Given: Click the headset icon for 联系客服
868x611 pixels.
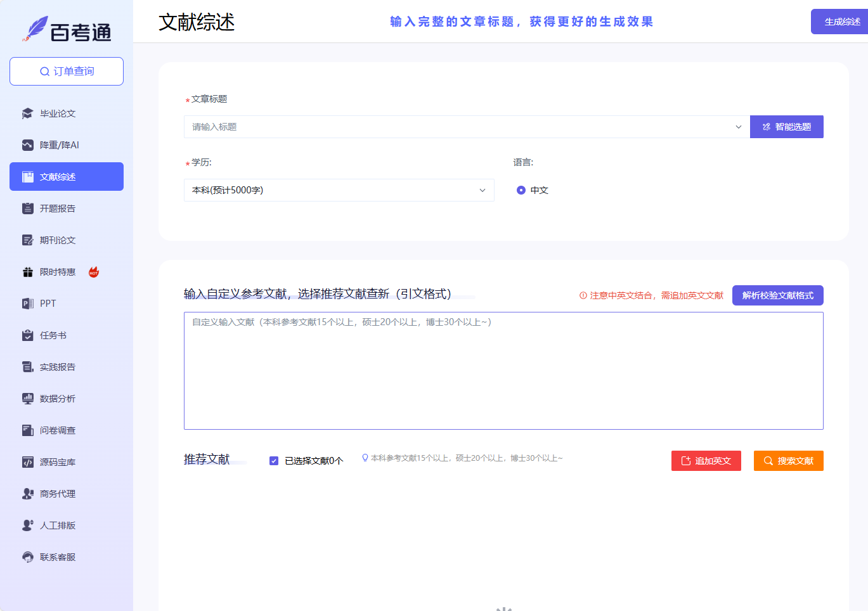Looking at the screenshot, I should [x=27, y=557].
